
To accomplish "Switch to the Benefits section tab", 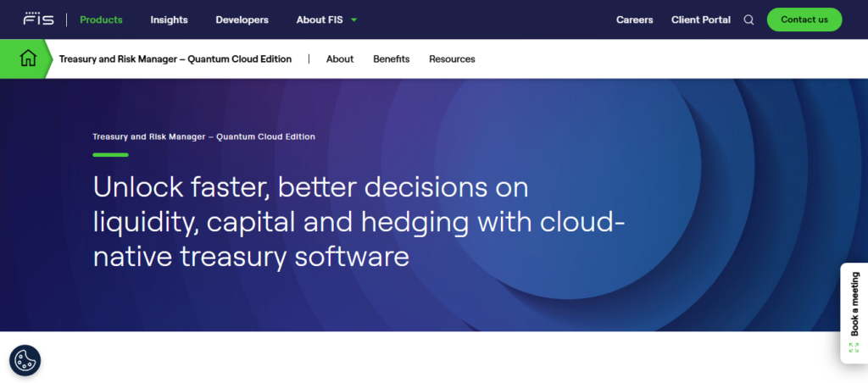I will [x=391, y=59].
